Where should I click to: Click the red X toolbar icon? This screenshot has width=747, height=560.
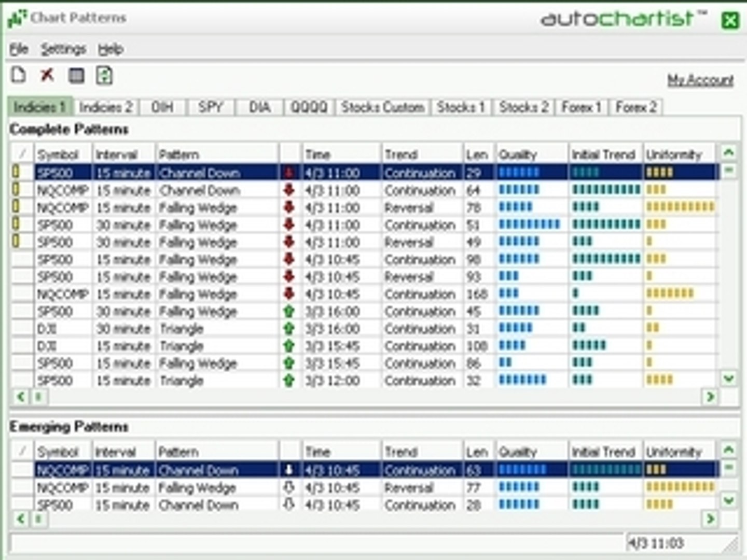[47, 75]
